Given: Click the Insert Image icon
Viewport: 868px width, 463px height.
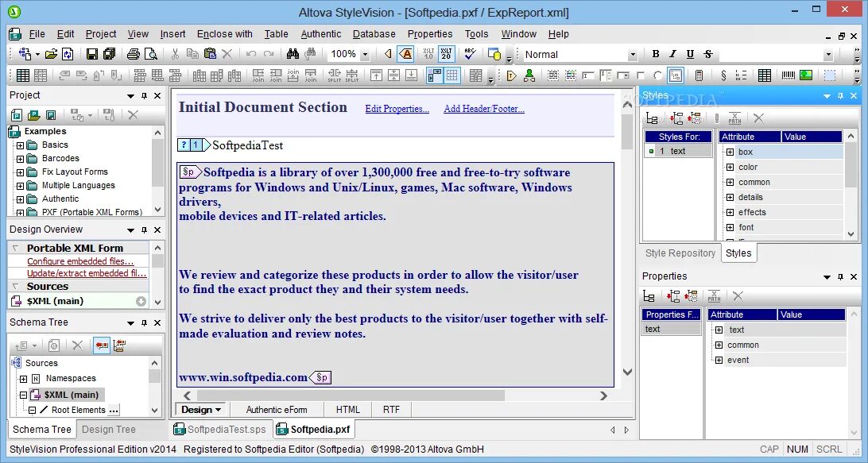Looking at the screenshot, I should tap(806, 75).
